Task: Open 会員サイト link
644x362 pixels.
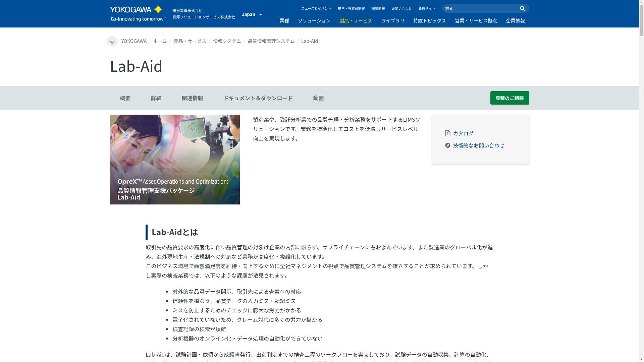Action: pyautogui.click(x=427, y=8)
